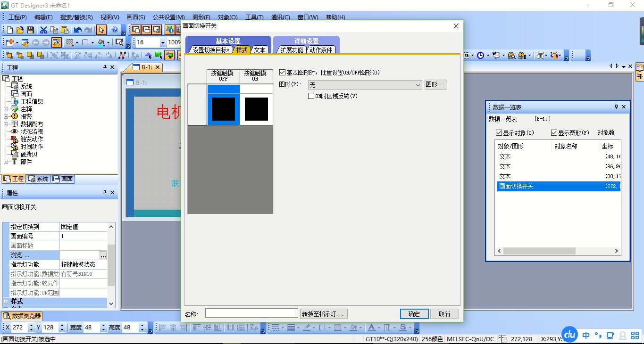Open the clock object dropdown arrow

[x=487, y=55]
